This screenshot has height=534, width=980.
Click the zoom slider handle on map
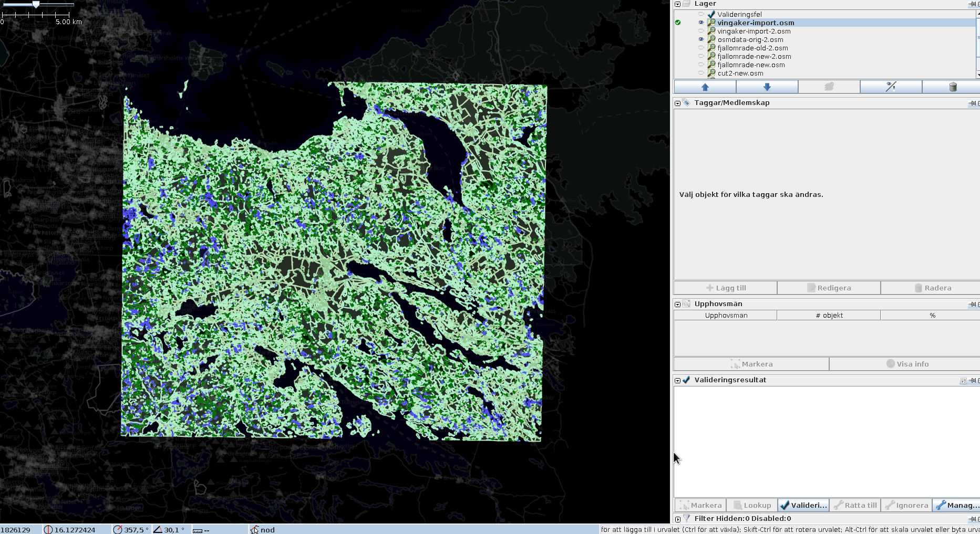pyautogui.click(x=36, y=4)
